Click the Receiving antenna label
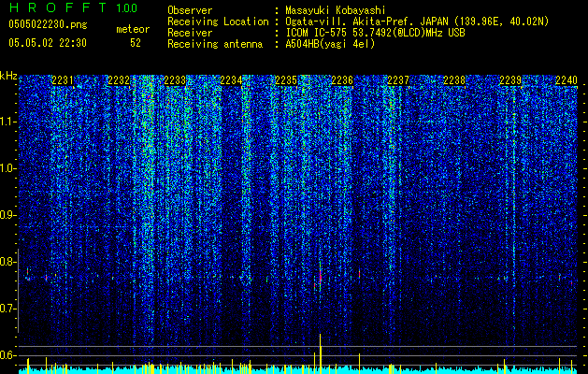 point(215,44)
